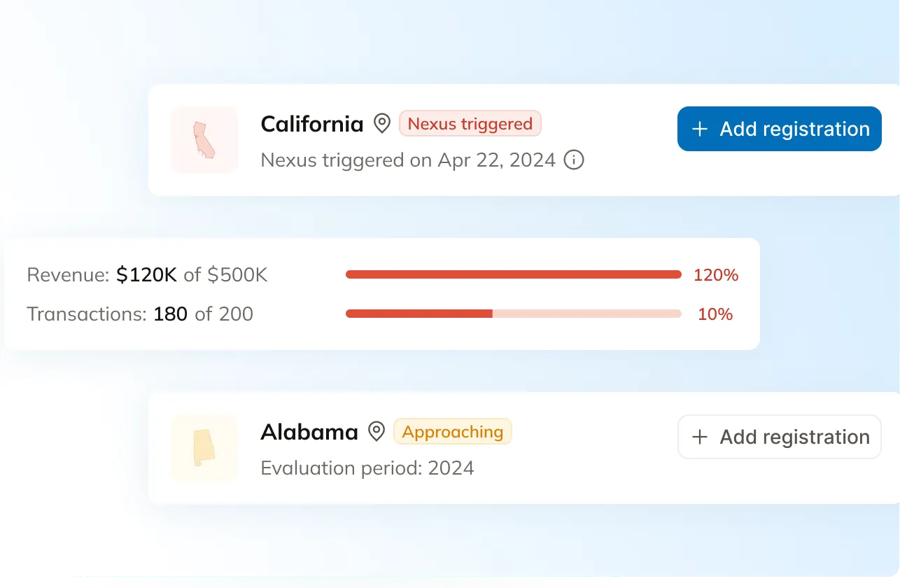Click the Transactions progress bar

(x=513, y=314)
